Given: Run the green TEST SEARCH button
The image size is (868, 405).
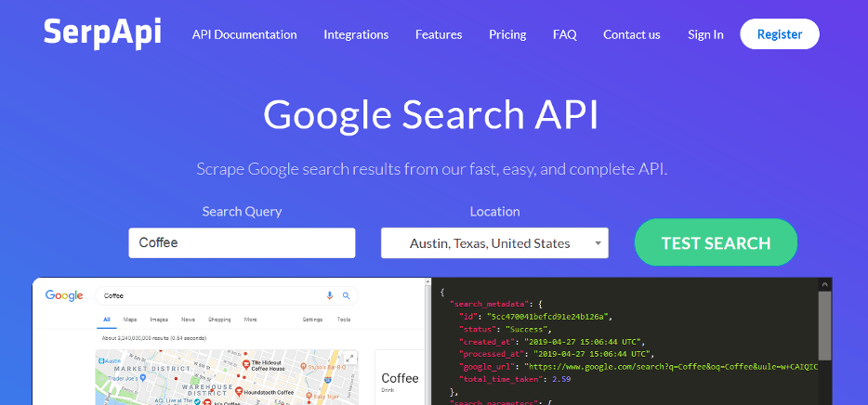Looking at the screenshot, I should pyautogui.click(x=716, y=242).
